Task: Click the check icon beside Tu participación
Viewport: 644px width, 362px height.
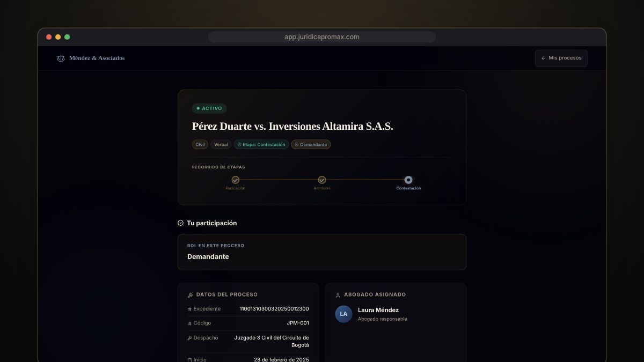Action: point(180,223)
